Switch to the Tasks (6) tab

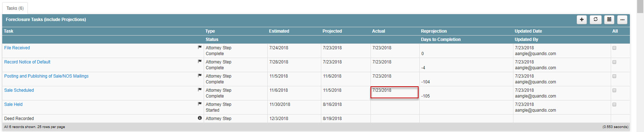[15, 8]
